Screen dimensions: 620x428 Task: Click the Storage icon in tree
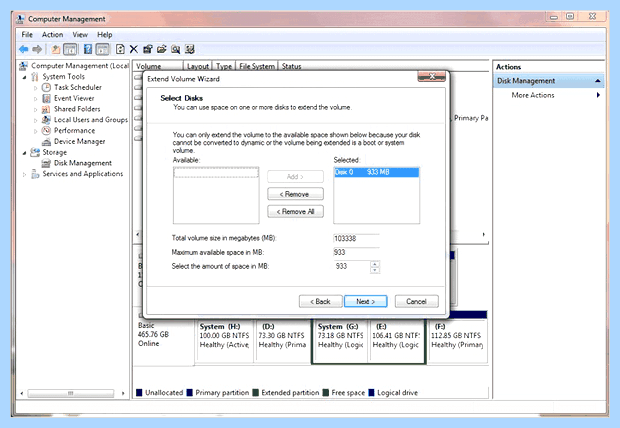pyautogui.click(x=35, y=152)
